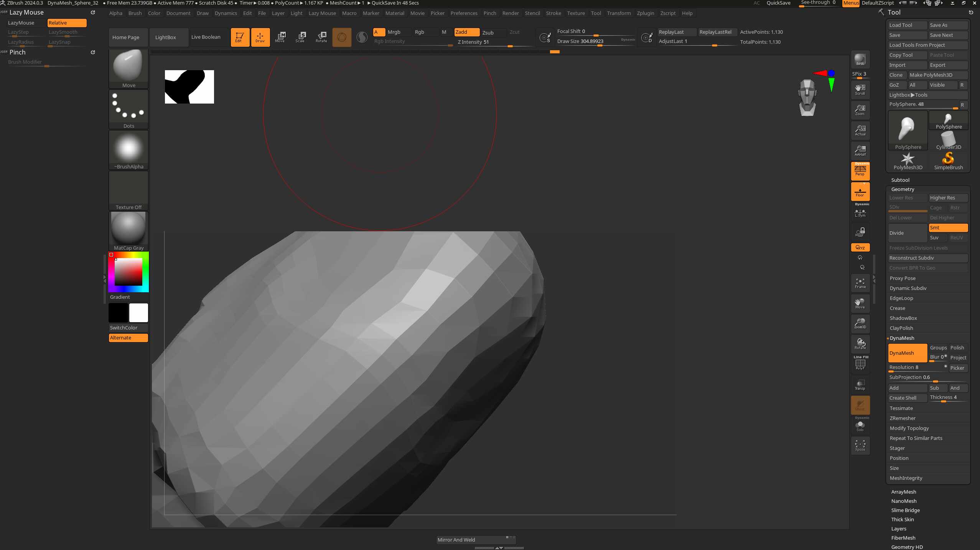This screenshot has height=550, width=980.
Task: Open the Zplugin menu
Action: tap(645, 13)
